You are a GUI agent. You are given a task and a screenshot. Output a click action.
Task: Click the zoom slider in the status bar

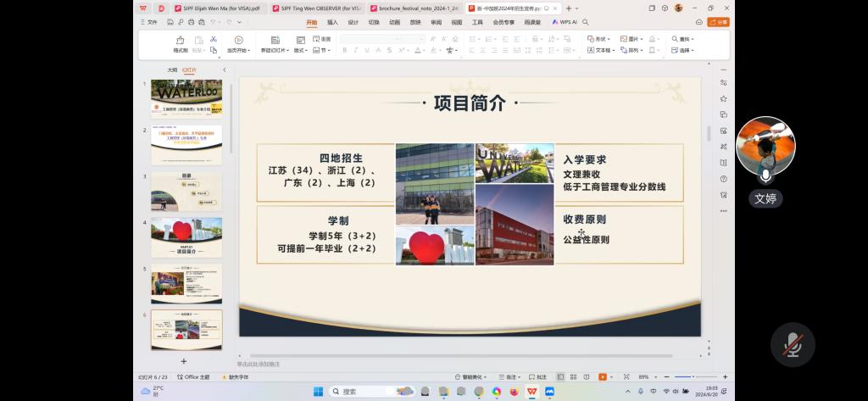[x=693, y=376]
